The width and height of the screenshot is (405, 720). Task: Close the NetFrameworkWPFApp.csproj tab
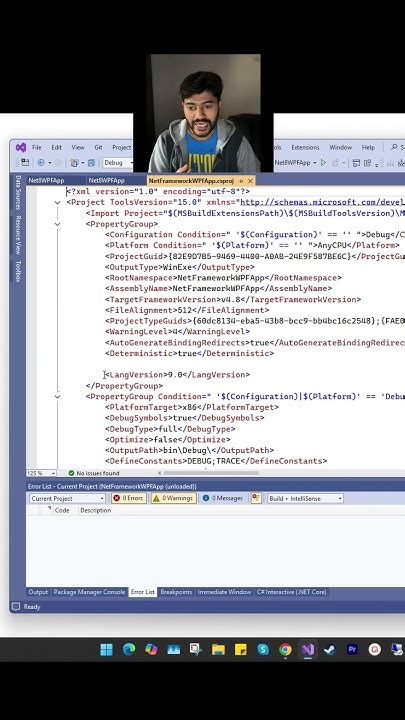tap(250, 181)
